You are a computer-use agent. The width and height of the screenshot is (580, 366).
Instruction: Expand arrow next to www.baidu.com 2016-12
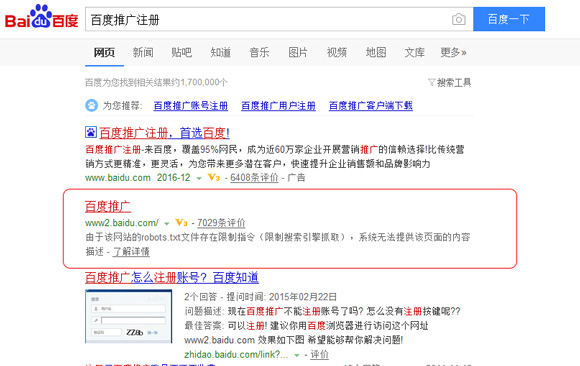coord(199,178)
